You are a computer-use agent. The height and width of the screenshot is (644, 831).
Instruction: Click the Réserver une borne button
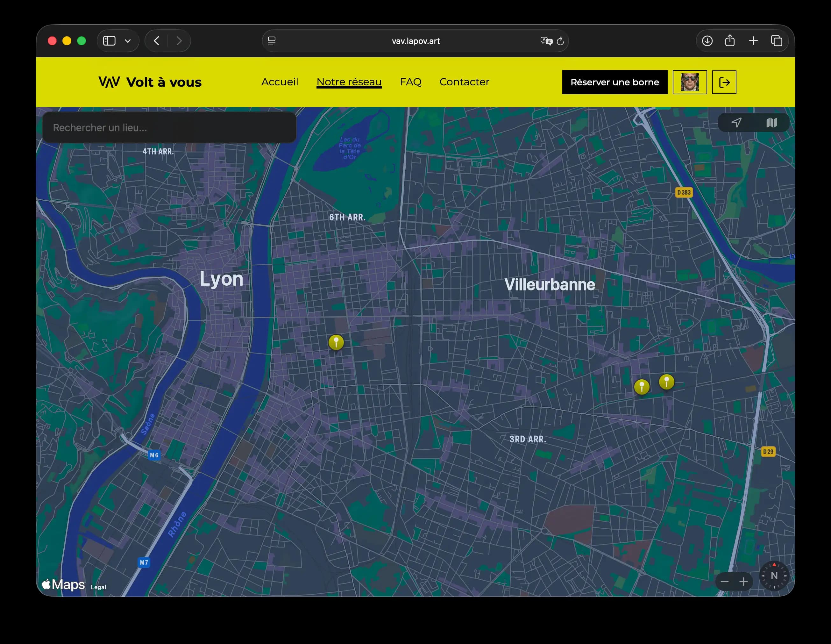pyautogui.click(x=614, y=82)
